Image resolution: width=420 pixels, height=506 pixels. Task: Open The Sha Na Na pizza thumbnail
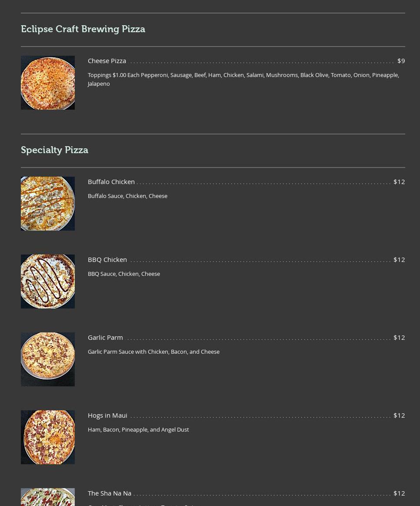[x=48, y=497]
